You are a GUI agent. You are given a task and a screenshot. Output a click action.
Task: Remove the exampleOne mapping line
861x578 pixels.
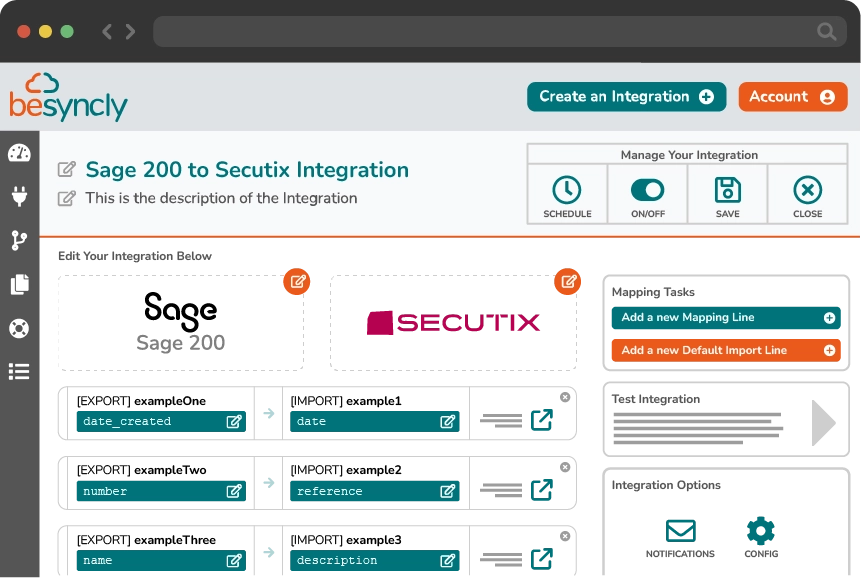click(x=565, y=397)
